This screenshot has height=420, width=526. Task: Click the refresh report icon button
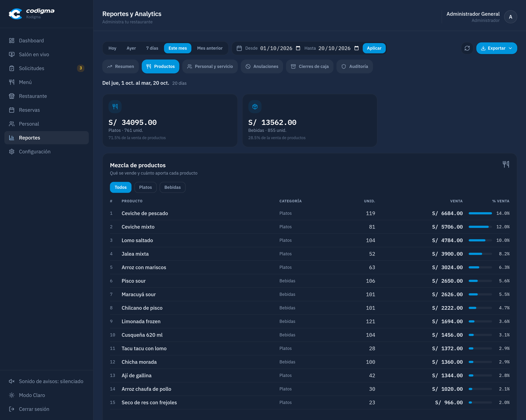tap(467, 48)
